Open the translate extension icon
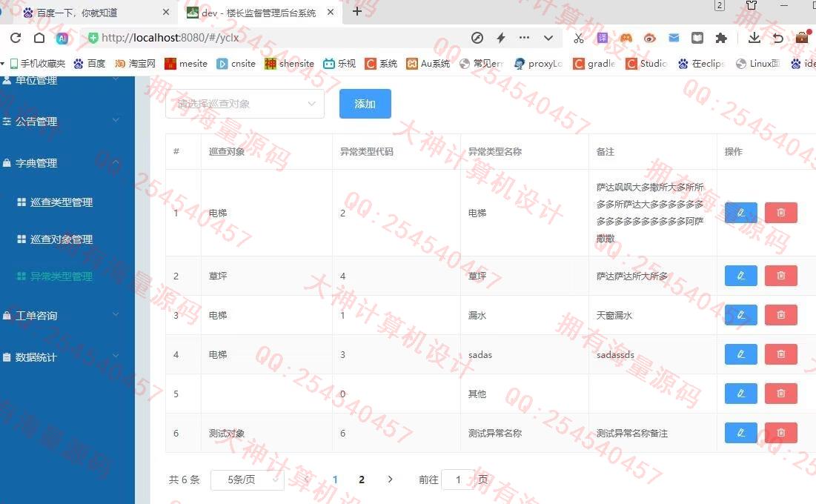Image resolution: width=816 pixels, height=504 pixels. (x=602, y=38)
